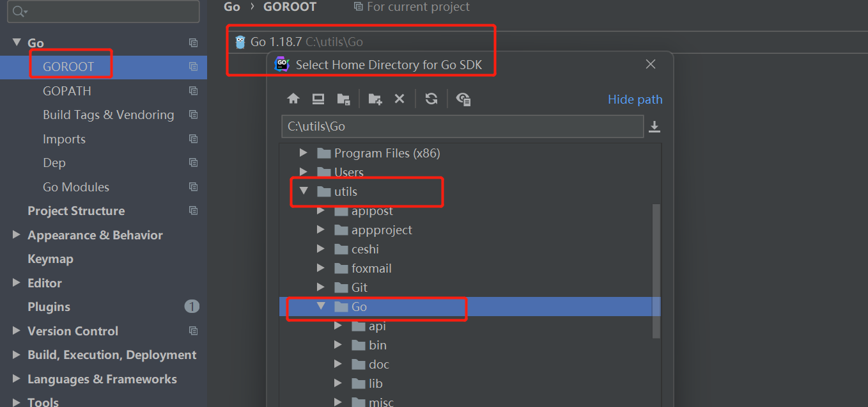Click the delete (X) toolbar icon

399,99
